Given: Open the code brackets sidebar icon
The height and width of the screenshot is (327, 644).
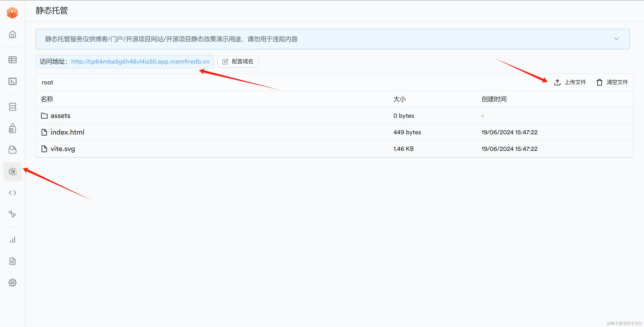Looking at the screenshot, I should click(x=13, y=193).
